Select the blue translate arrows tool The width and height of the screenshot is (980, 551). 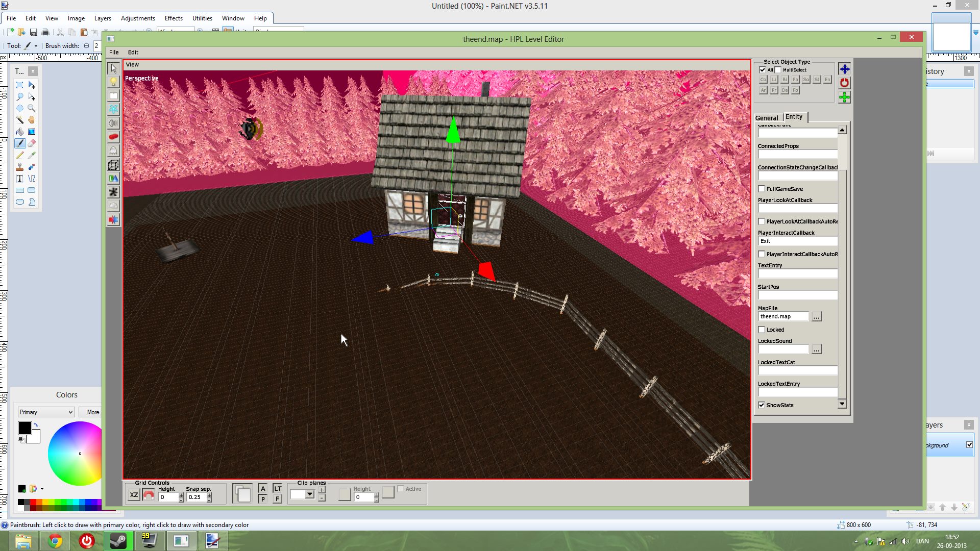point(844,69)
